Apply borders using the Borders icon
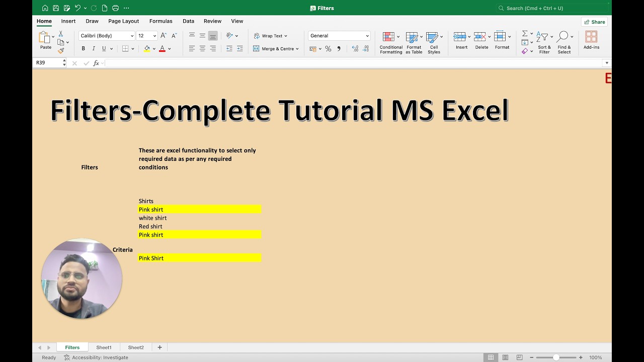The width and height of the screenshot is (644, 362). [x=125, y=49]
